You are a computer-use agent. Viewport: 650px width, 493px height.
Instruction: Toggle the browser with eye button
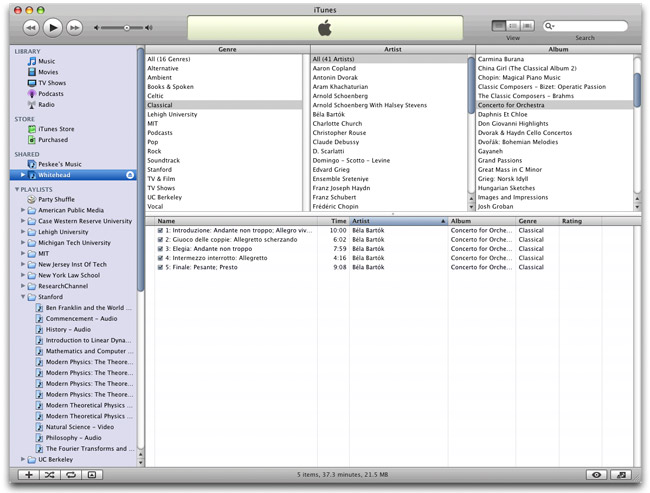click(x=597, y=475)
